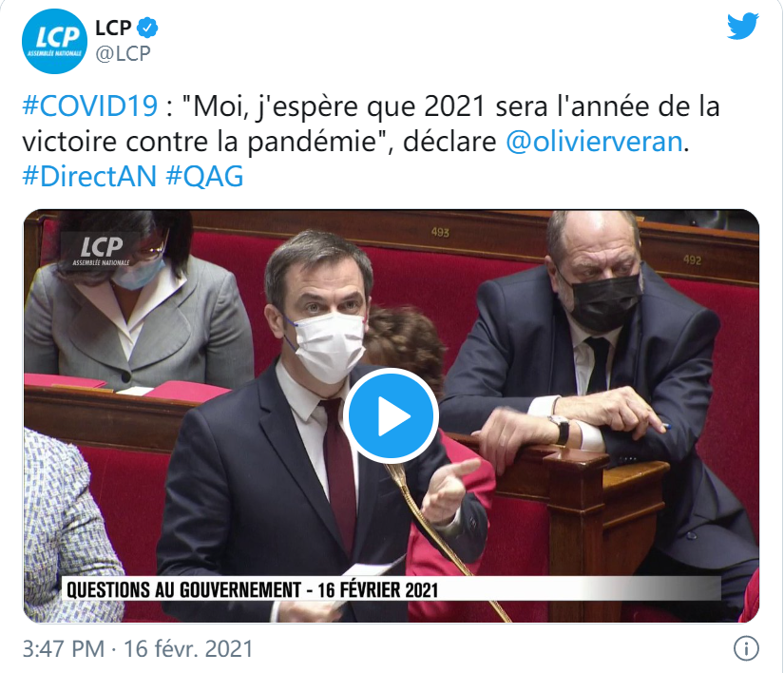Click the blue verified badge next to LCP
The height and width of the screenshot is (673, 784).
point(147,28)
